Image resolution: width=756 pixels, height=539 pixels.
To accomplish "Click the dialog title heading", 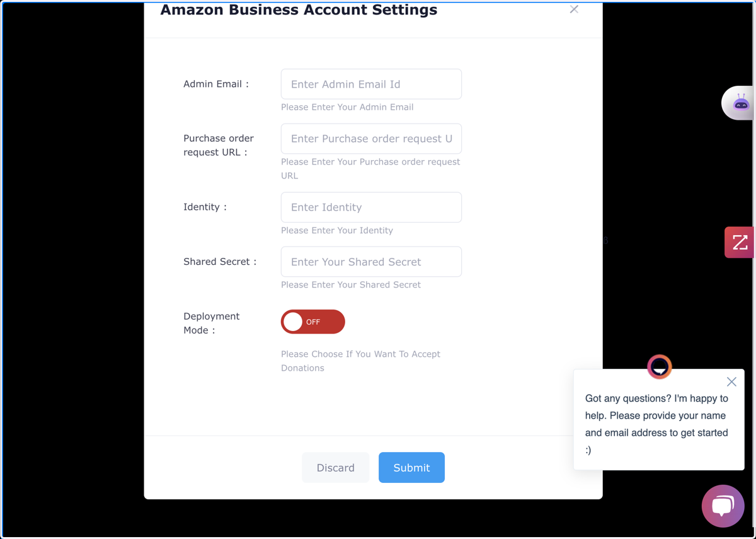I will [299, 9].
